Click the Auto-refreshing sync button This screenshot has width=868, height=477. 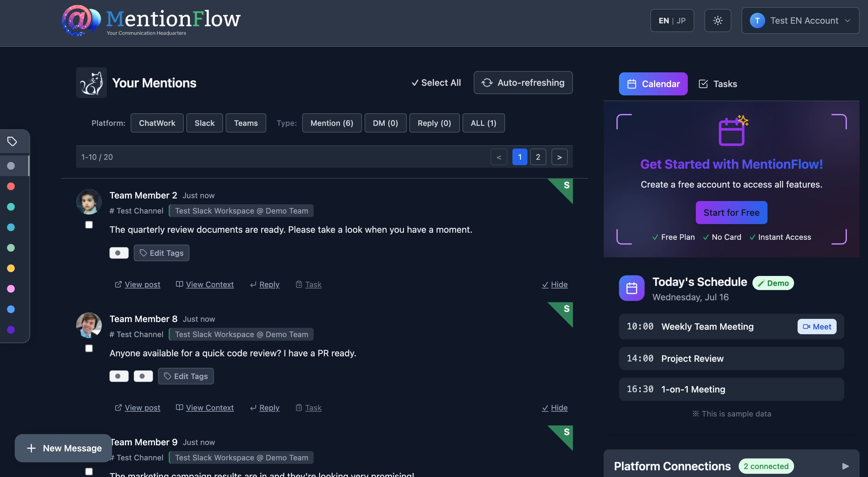(x=523, y=83)
